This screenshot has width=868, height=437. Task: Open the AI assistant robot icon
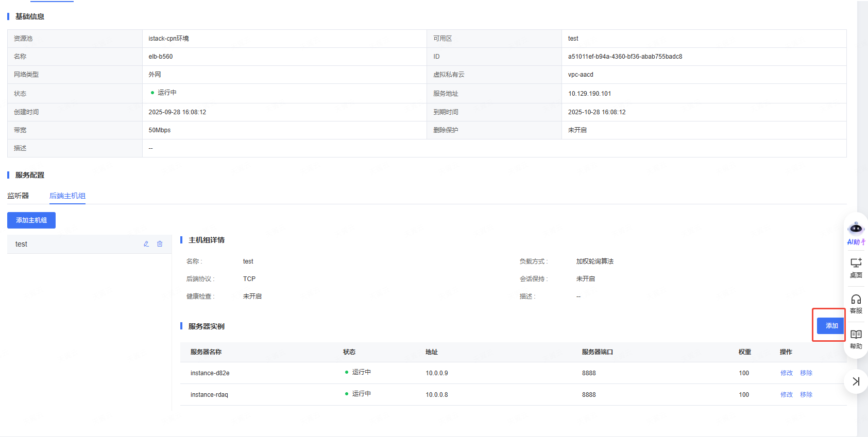click(x=856, y=228)
